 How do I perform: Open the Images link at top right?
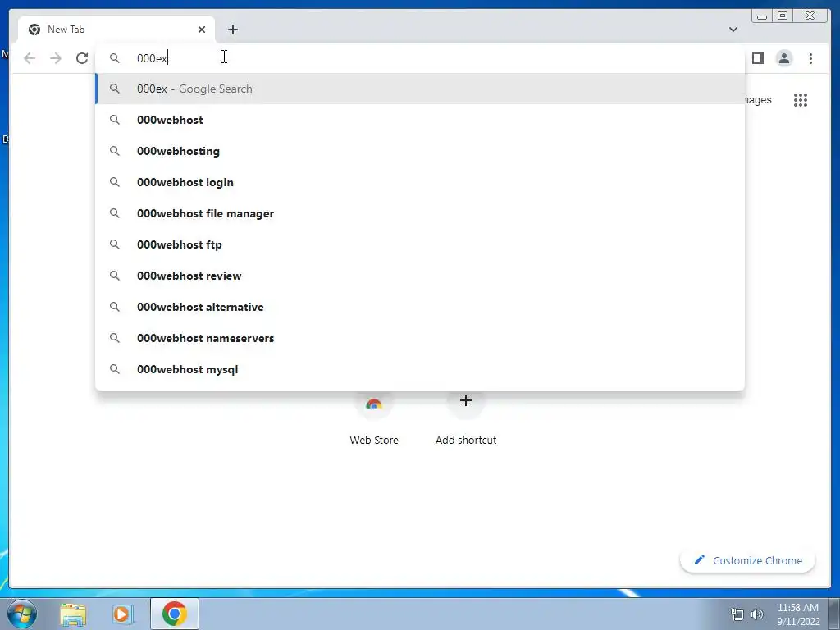(757, 99)
